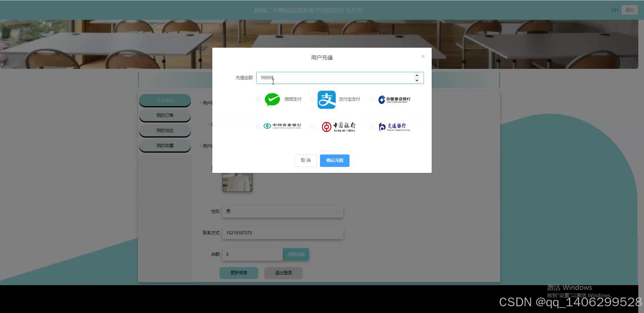
Task: Close the 用户充值 dialog
Action: [x=423, y=56]
